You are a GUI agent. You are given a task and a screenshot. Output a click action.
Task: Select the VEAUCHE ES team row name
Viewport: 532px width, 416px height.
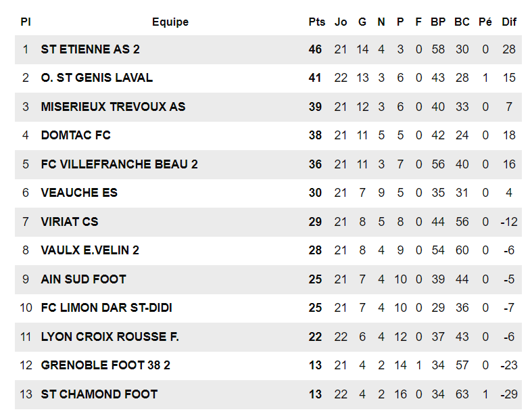tap(79, 193)
